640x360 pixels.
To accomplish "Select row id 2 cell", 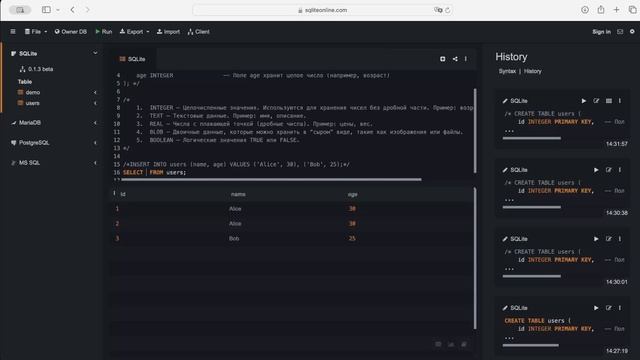I will click(117, 223).
